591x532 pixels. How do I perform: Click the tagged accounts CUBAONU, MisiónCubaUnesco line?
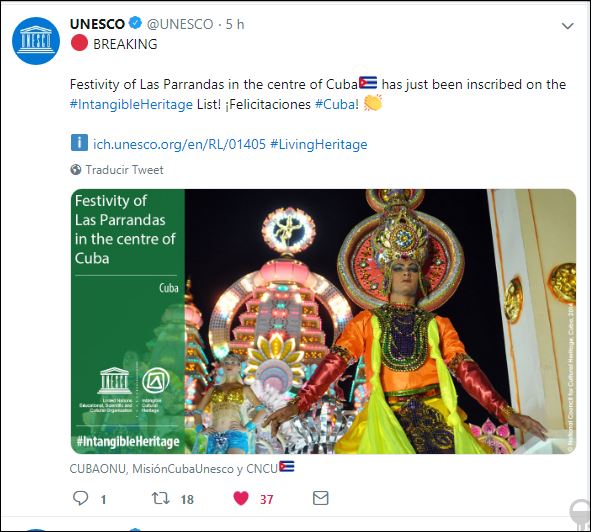(x=182, y=468)
